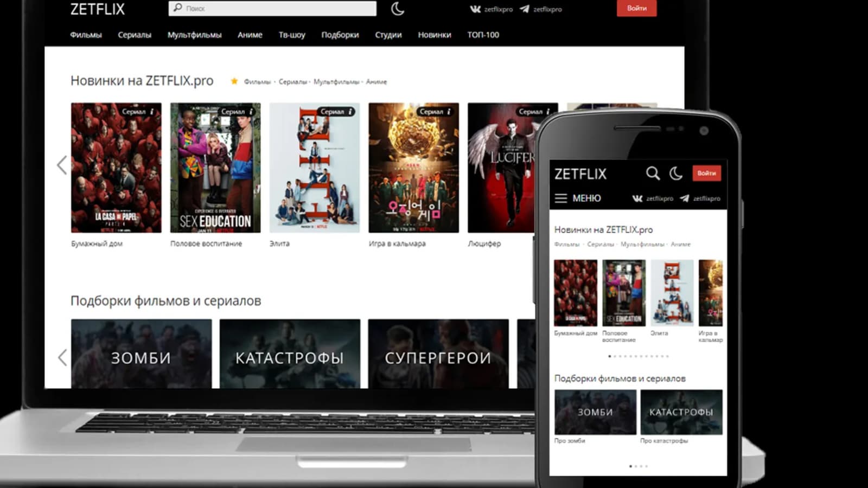The width and height of the screenshot is (868, 488).
Task: Click the Войти button on phone
Action: pyautogui.click(x=706, y=174)
